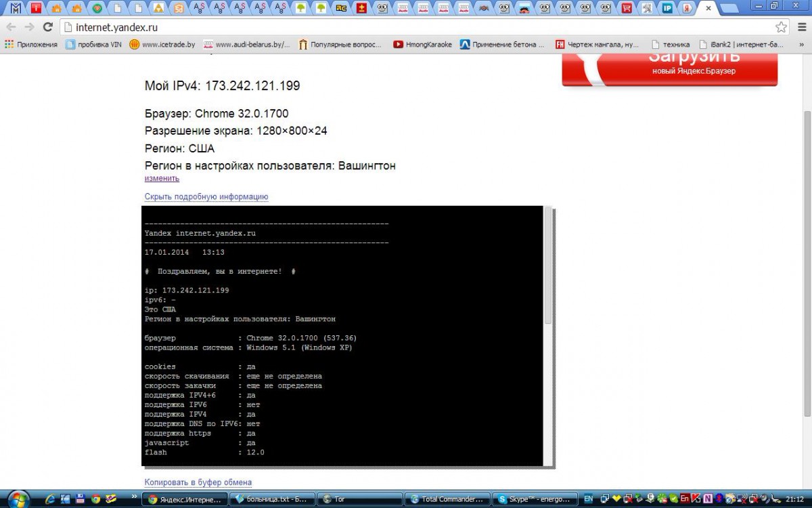Click the line Регион: США
The image size is (812, 508).
pos(179,148)
